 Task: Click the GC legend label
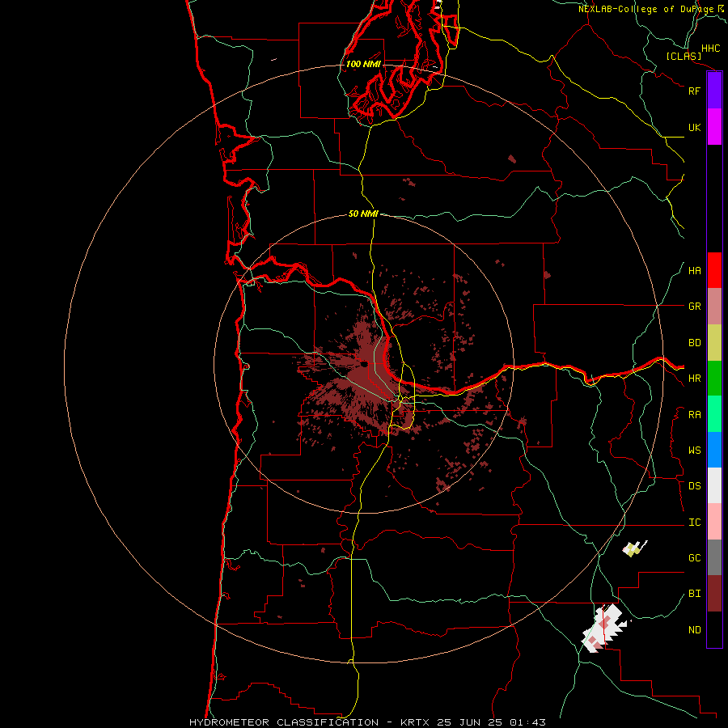pyautogui.click(x=694, y=558)
